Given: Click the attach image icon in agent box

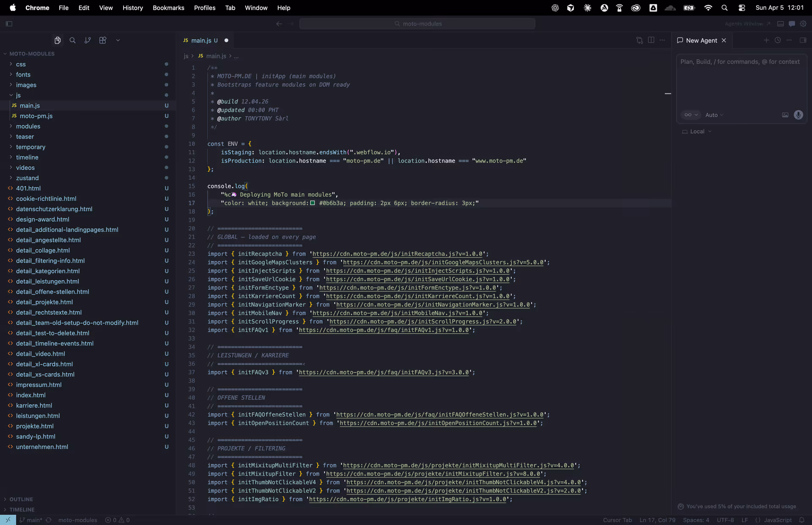Looking at the screenshot, I should [x=785, y=115].
